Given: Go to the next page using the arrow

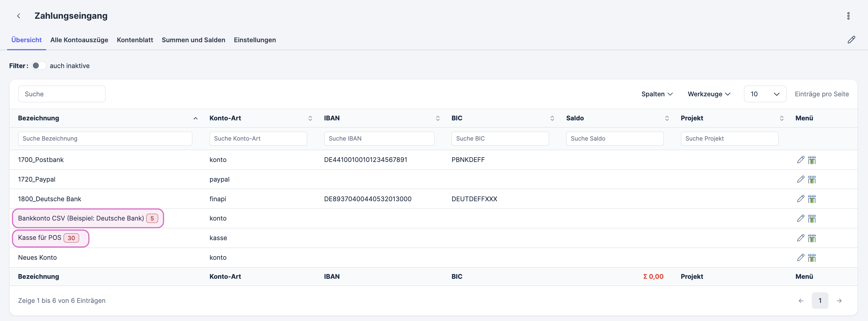Looking at the screenshot, I should (839, 300).
